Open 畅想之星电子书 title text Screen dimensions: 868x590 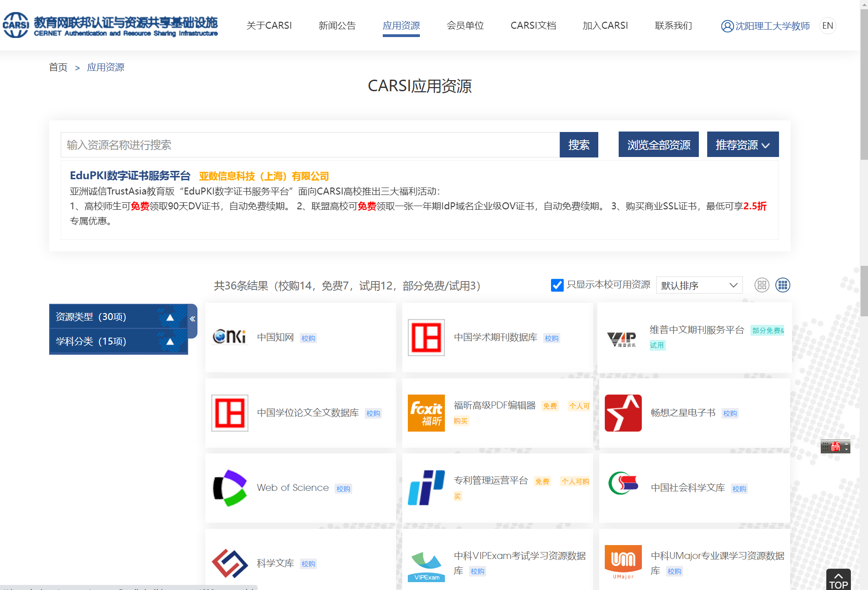[683, 413]
